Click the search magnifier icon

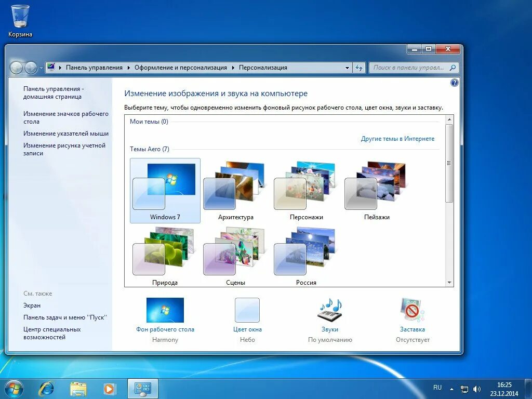point(453,68)
